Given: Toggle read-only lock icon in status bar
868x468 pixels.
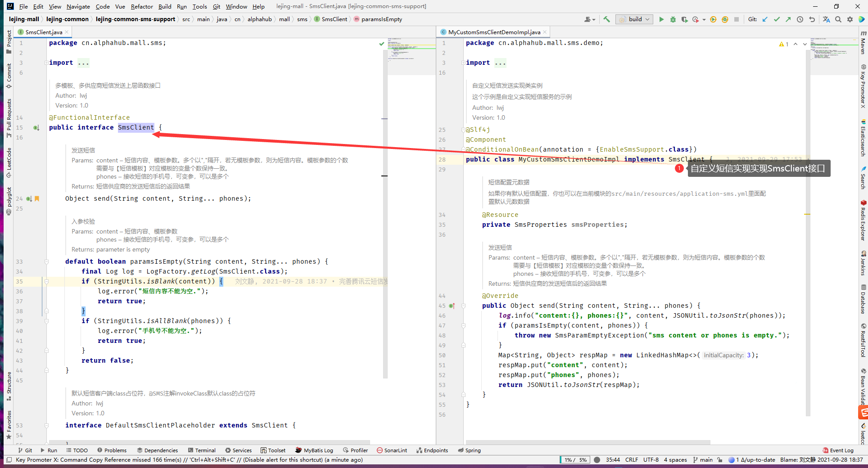Looking at the screenshot, I should 720,460.
